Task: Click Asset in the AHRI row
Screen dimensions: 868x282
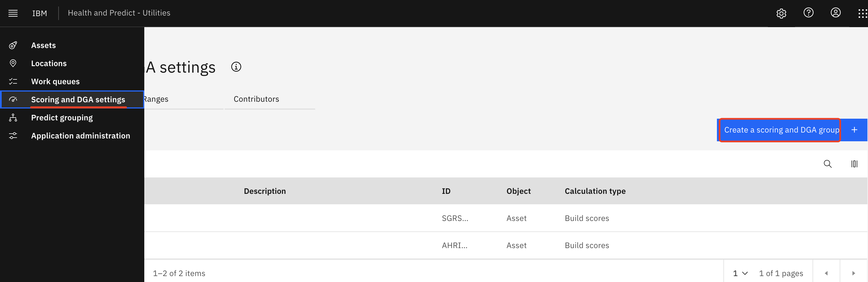Action: [x=516, y=245]
